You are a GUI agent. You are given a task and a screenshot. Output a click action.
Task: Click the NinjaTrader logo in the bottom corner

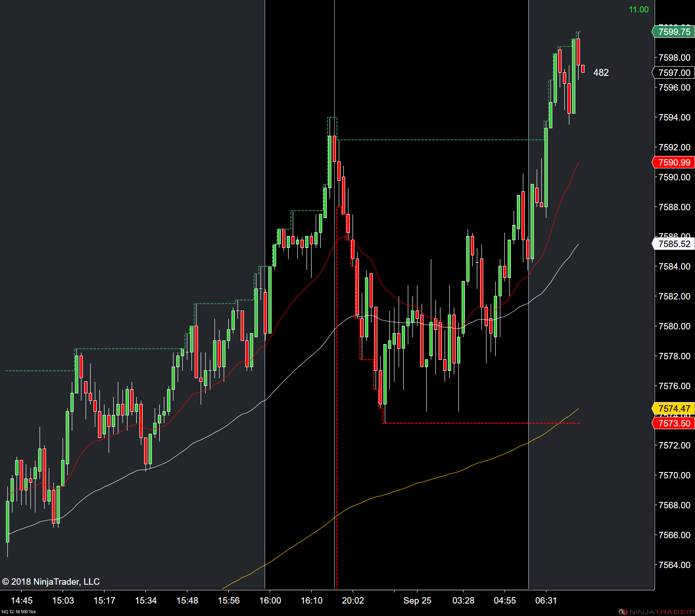pos(655,611)
